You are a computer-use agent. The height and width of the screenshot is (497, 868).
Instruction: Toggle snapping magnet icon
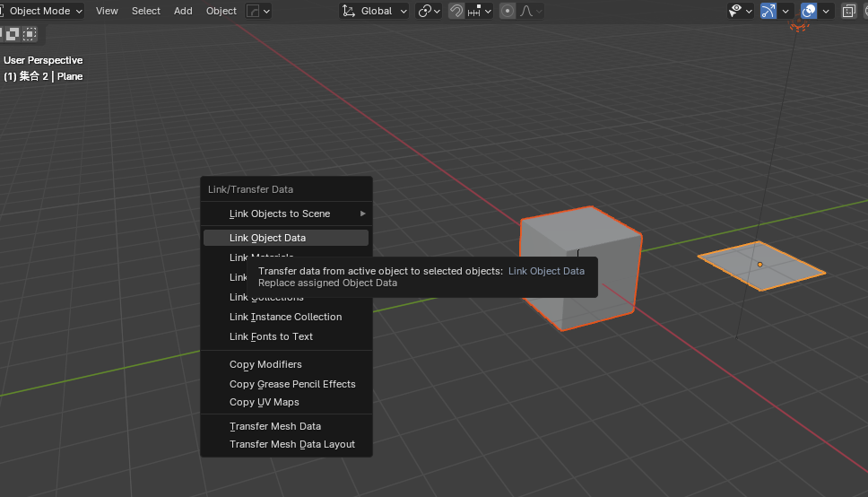[x=456, y=11]
